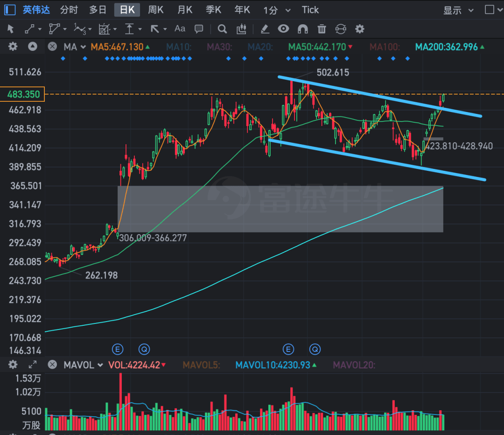Click the 483.350 current price label
Viewport: 504px width, 435px height.
[22, 94]
